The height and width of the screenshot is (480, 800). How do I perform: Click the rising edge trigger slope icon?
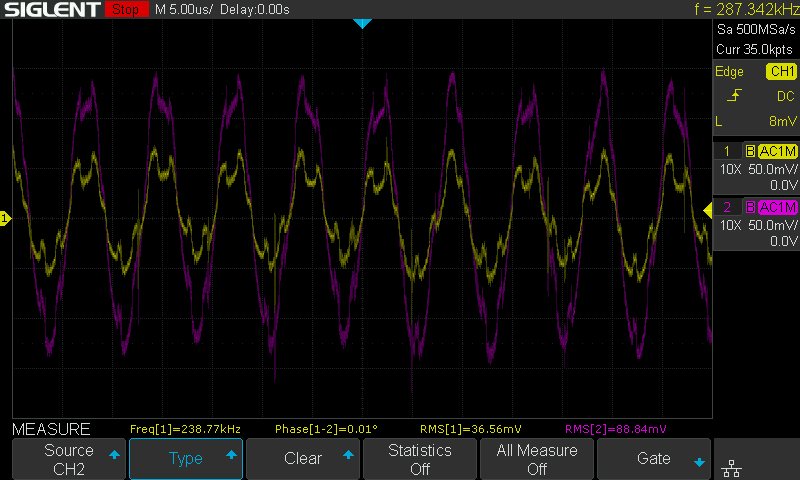(x=734, y=96)
